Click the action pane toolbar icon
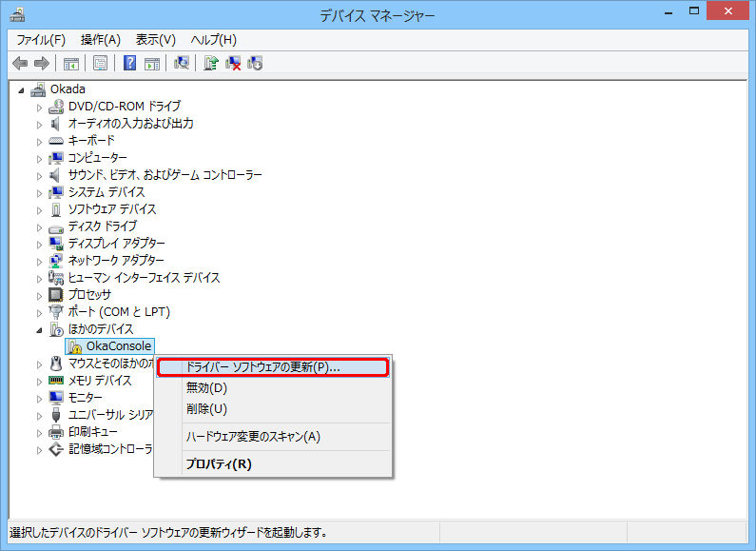Screen dimensions: 756x551 pyautogui.click(x=152, y=63)
